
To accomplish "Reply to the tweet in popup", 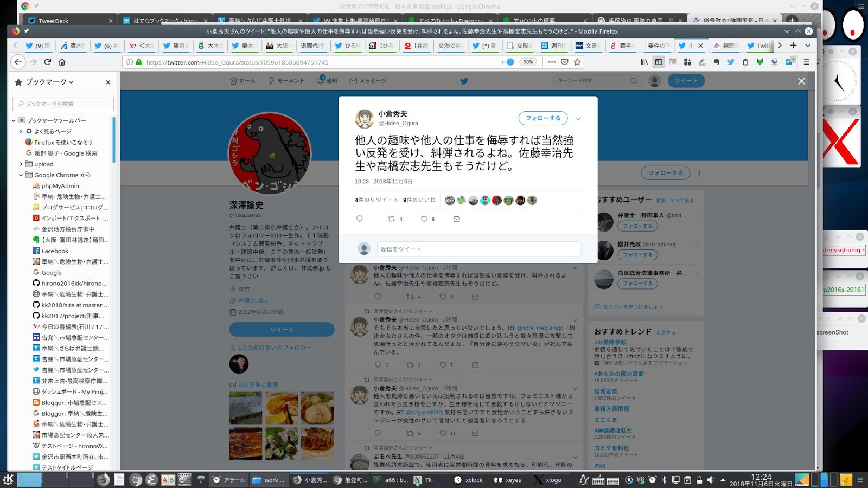I will (x=359, y=219).
